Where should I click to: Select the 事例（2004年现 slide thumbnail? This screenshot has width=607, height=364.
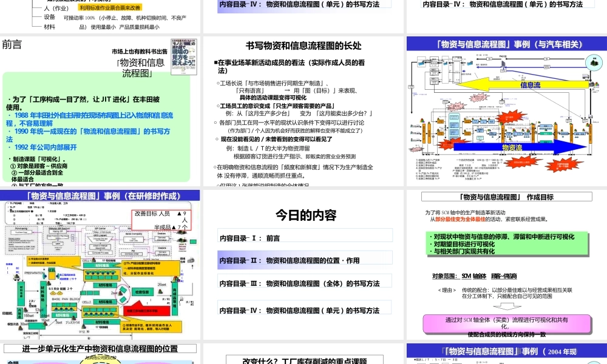pos(507,354)
